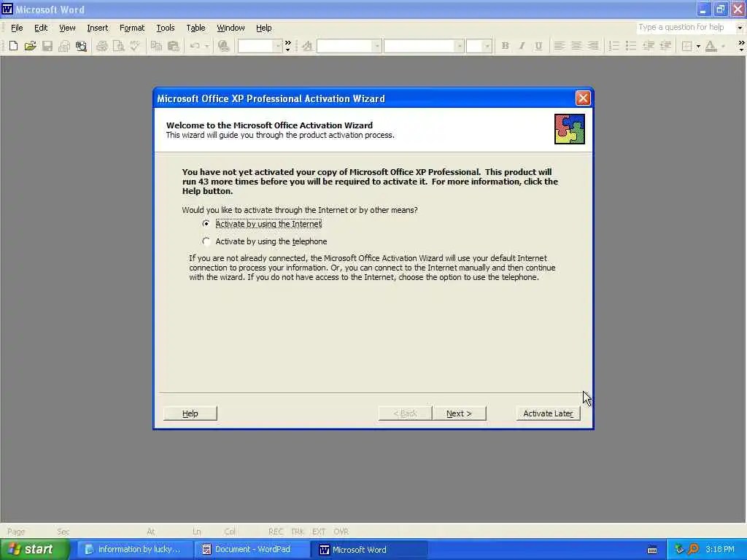Click the taskbar clock showing 3:18 PM
The image size is (747, 560).
point(720,550)
